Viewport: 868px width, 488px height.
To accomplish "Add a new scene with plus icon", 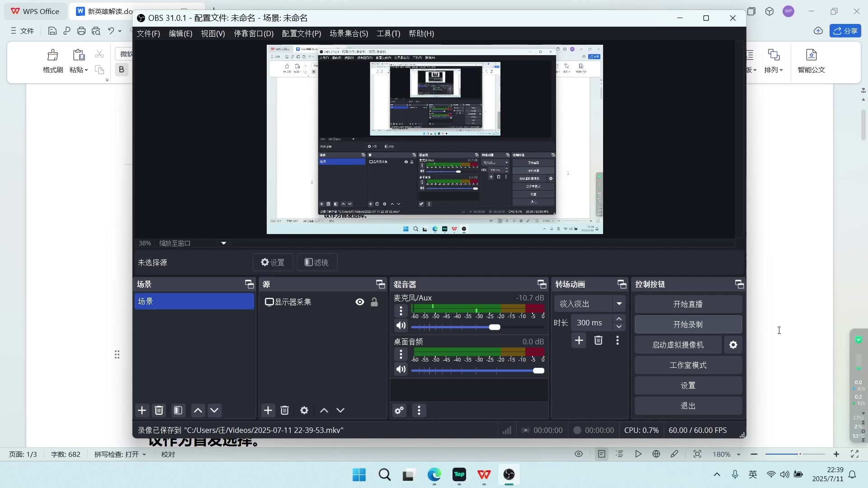I will (x=142, y=410).
